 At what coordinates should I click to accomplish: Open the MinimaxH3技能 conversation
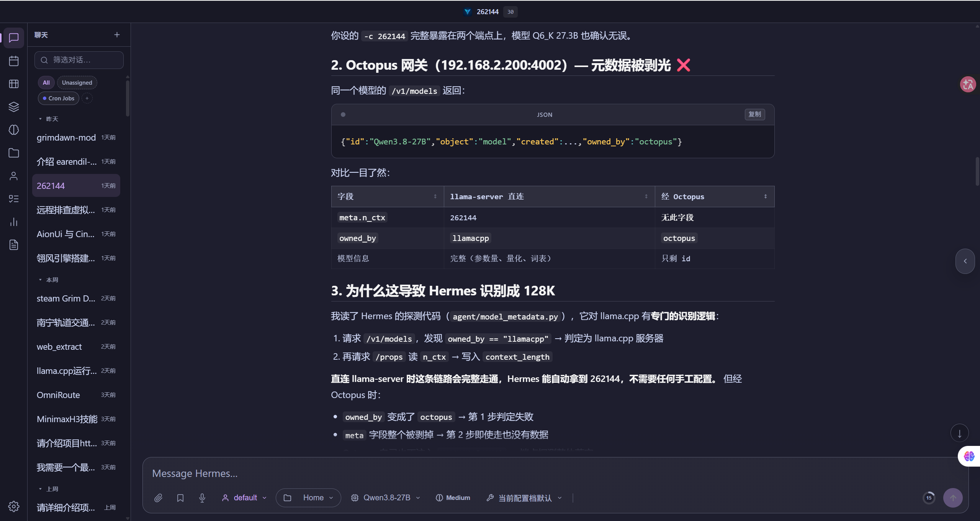point(76,419)
